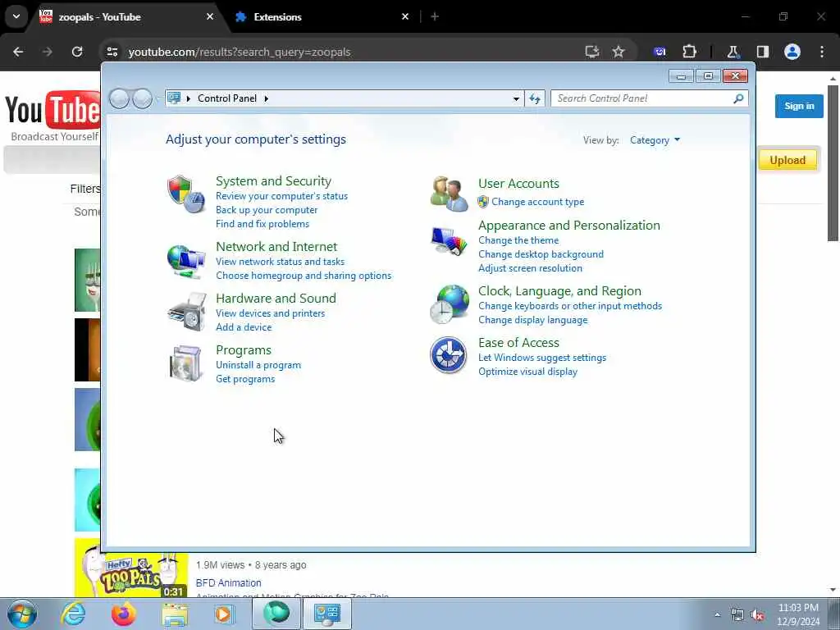The height and width of the screenshot is (630, 840).
Task: Open Clock, Language, and Region globe icon
Action: click(x=449, y=304)
